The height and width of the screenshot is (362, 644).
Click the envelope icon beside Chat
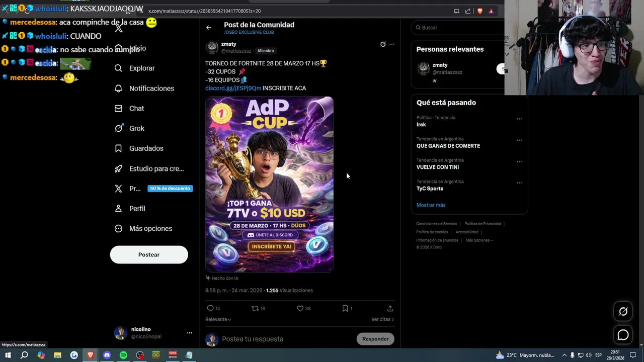pyautogui.click(x=118, y=109)
